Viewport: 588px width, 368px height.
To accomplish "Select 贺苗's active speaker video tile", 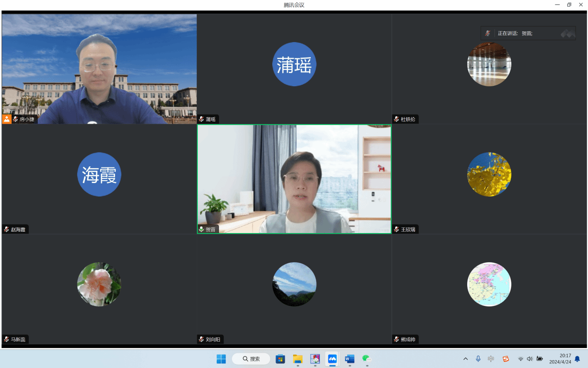I will (x=294, y=179).
